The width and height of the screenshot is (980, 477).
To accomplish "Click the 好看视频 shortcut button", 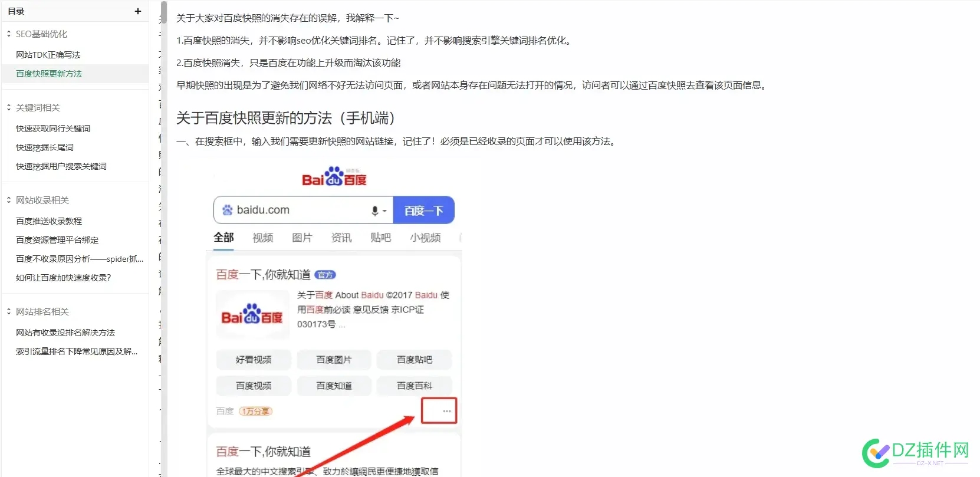I will point(254,360).
